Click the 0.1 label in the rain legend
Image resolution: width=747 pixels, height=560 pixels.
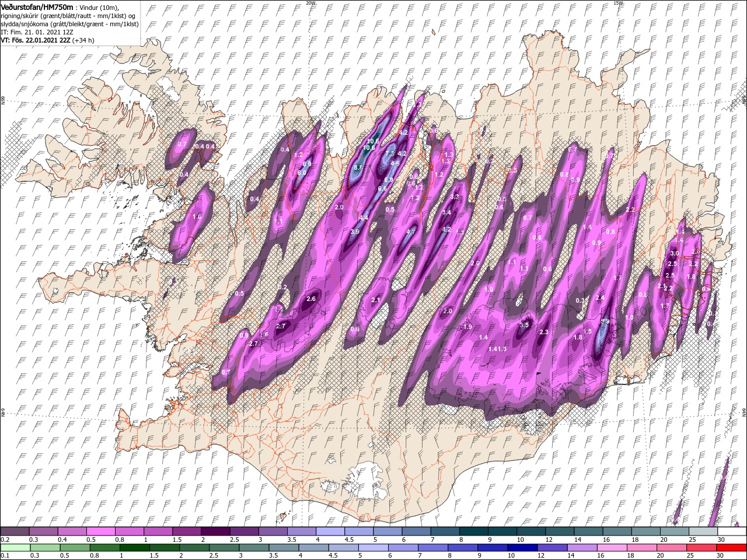(4, 555)
